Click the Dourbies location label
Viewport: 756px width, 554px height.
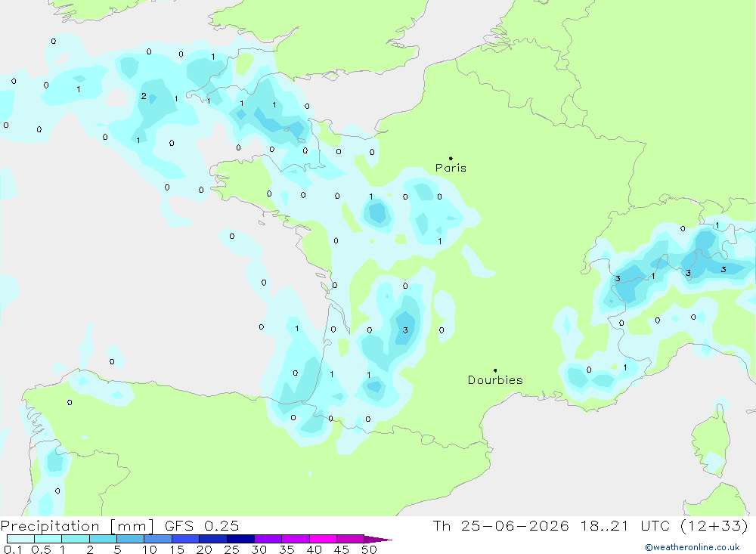tap(495, 380)
